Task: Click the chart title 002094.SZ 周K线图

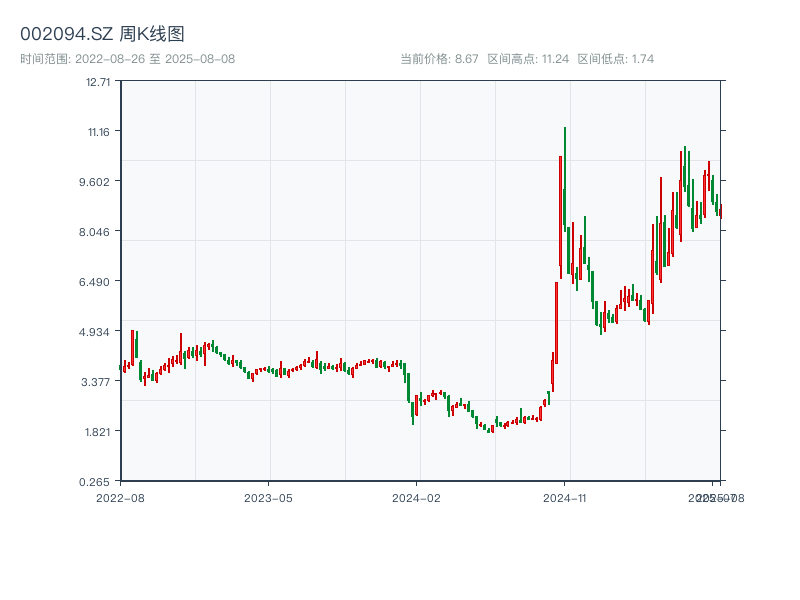Action: (x=102, y=34)
